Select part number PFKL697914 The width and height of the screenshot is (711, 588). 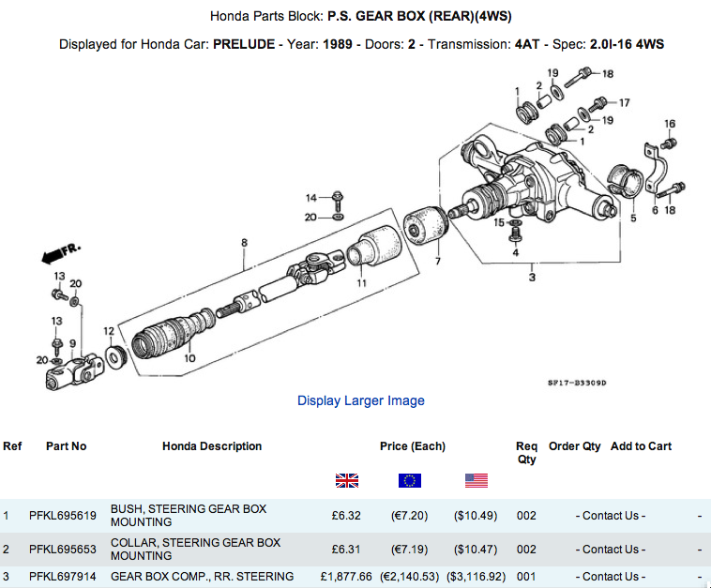coord(63,576)
